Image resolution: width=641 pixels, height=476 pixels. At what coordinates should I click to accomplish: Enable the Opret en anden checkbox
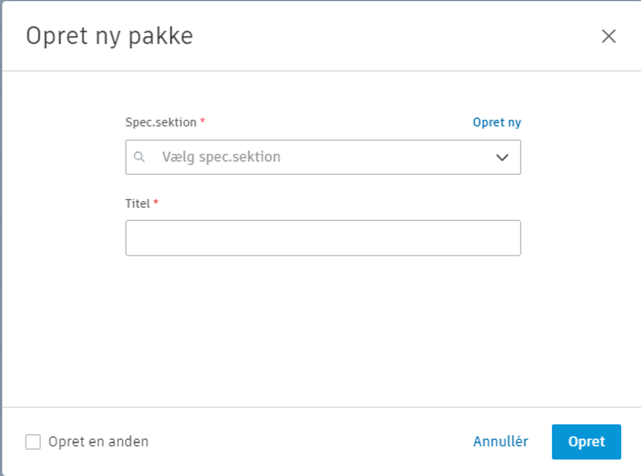tap(33, 441)
